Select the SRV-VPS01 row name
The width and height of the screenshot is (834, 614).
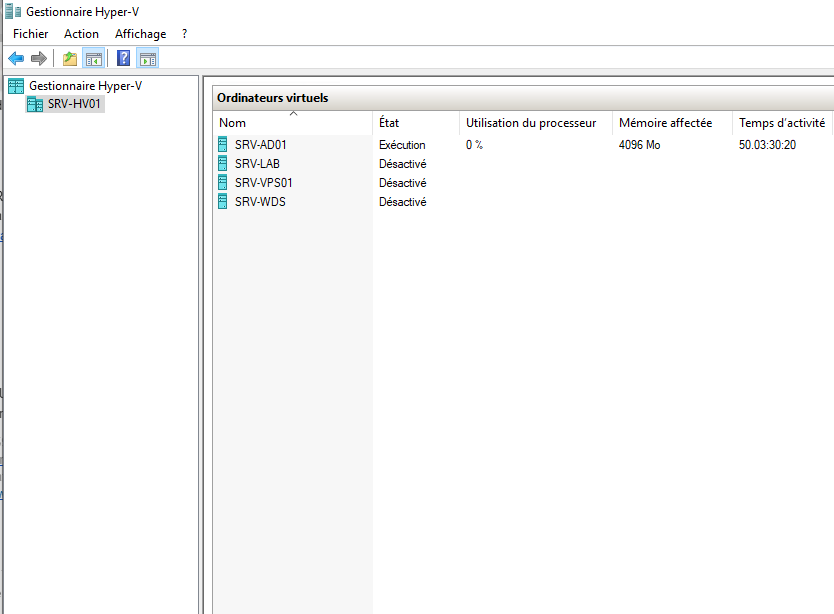264,183
